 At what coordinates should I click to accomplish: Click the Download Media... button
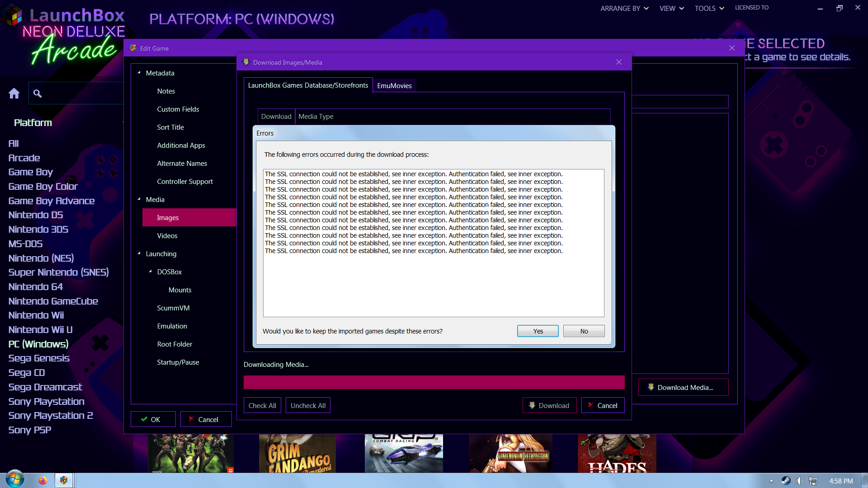click(x=683, y=387)
